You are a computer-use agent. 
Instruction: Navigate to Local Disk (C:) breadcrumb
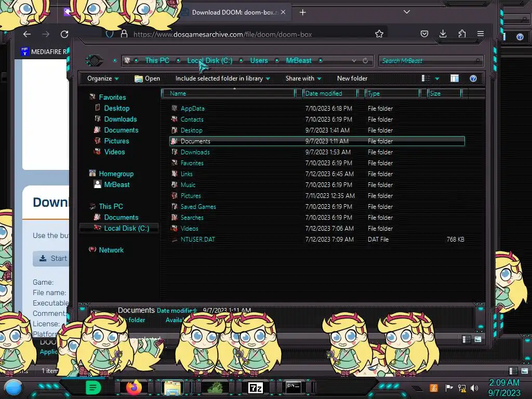210,60
